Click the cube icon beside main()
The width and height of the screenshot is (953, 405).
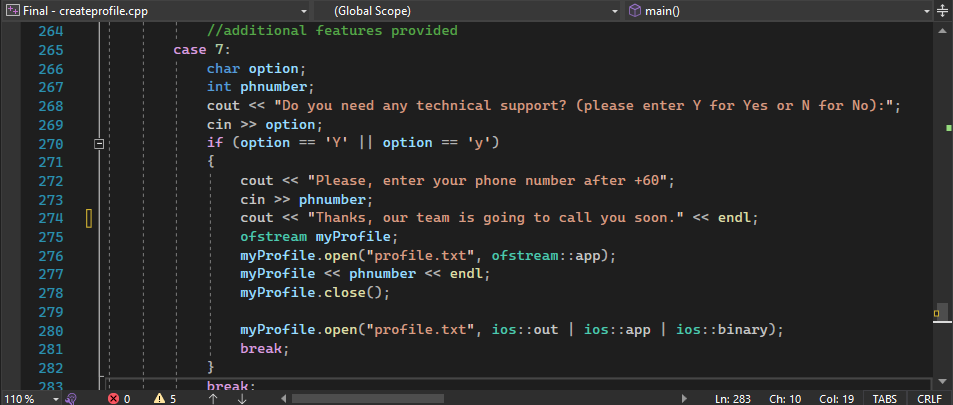pos(635,11)
